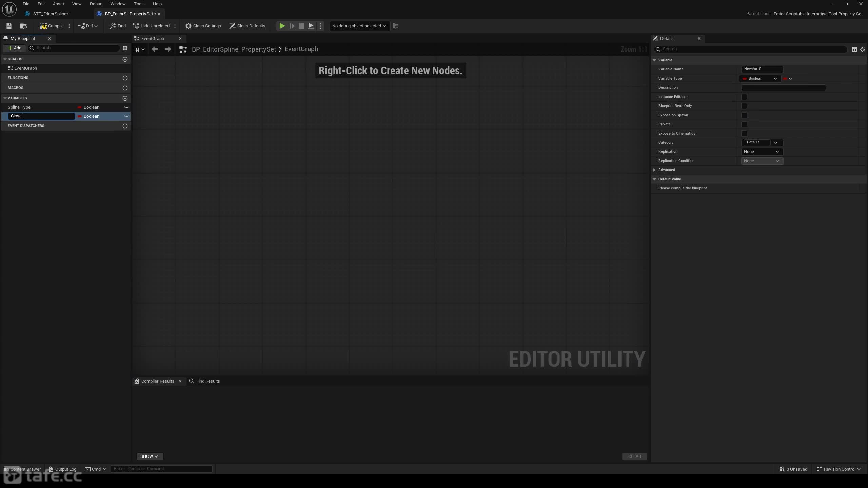
Task: Add a new function with the plus icon
Action: [125, 78]
